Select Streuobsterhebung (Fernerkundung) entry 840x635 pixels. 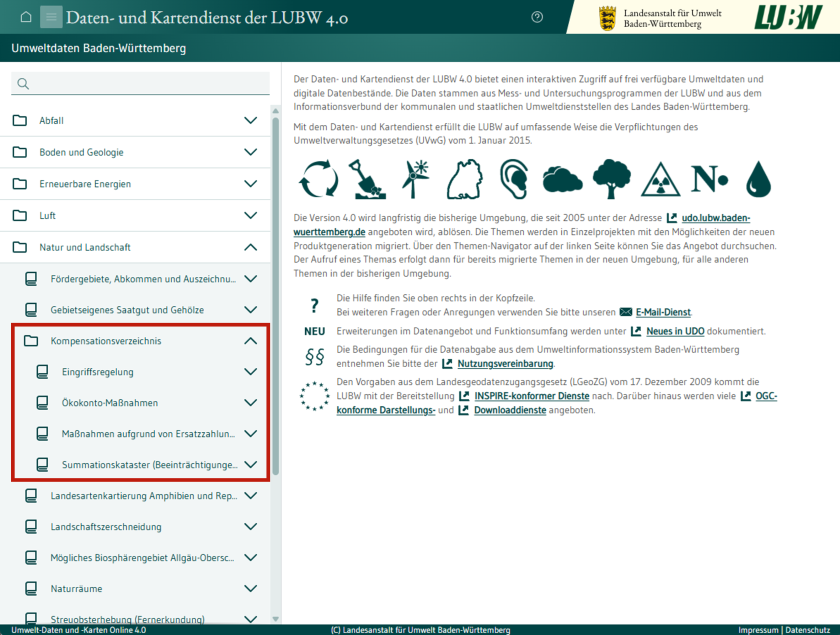[x=127, y=619]
